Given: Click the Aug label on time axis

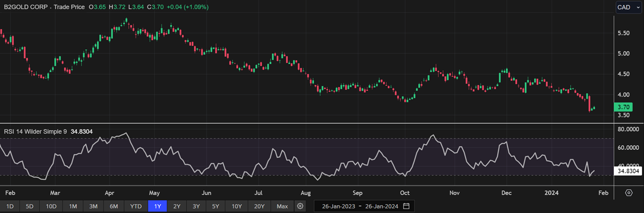Looking at the screenshot, I should [x=305, y=193].
